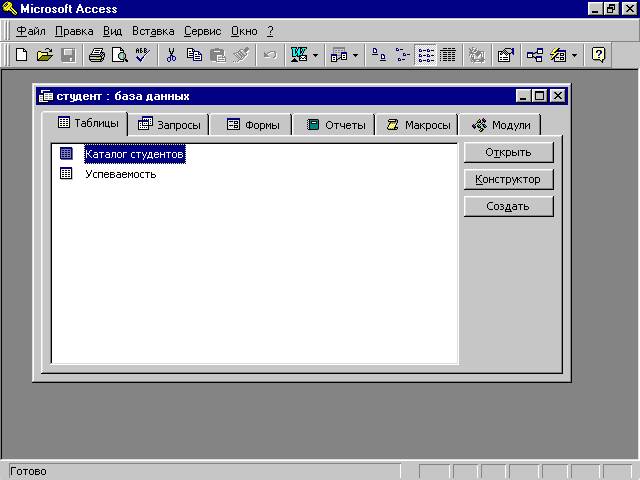Click the Print icon in toolbar

coord(96,55)
